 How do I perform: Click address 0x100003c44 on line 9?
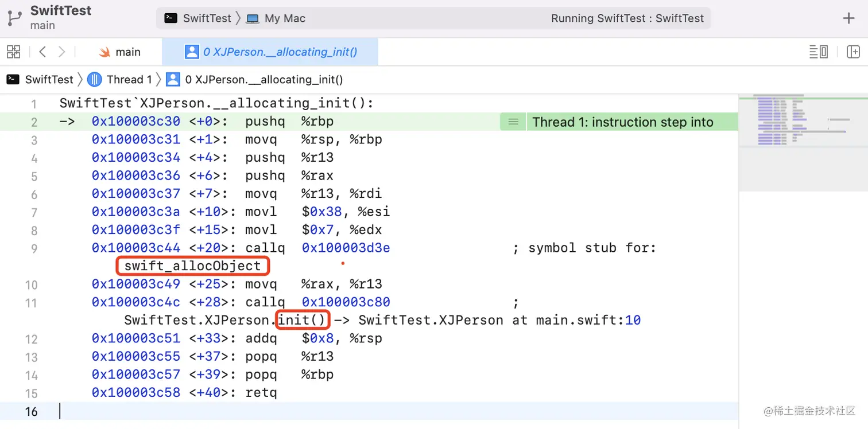[x=136, y=248]
